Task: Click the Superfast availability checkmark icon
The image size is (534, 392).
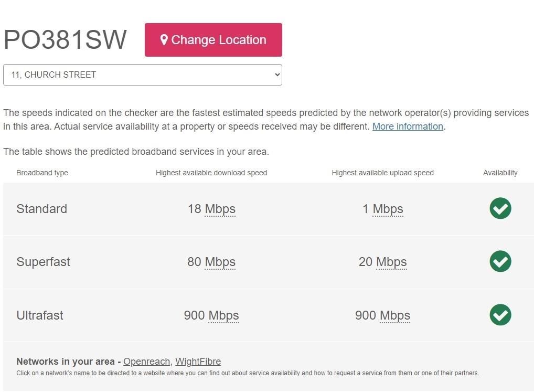Action: [x=500, y=261]
